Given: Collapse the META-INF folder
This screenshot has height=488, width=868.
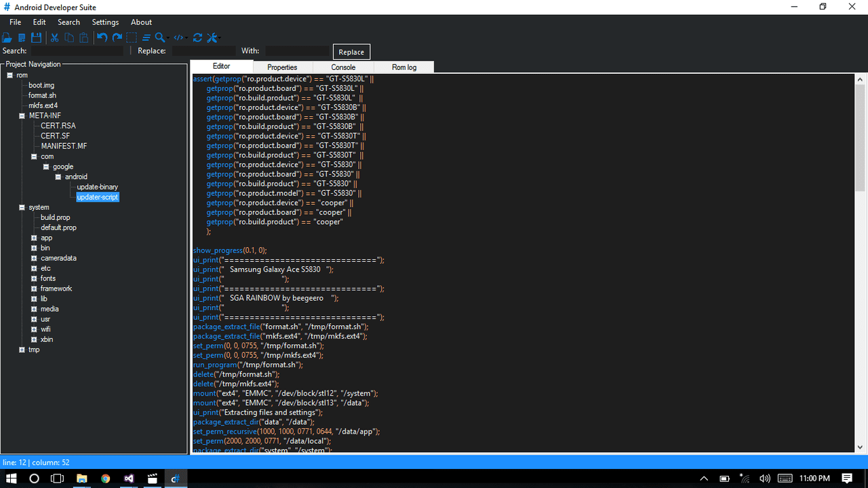Looking at the screenshot, I should click(22, 116).
